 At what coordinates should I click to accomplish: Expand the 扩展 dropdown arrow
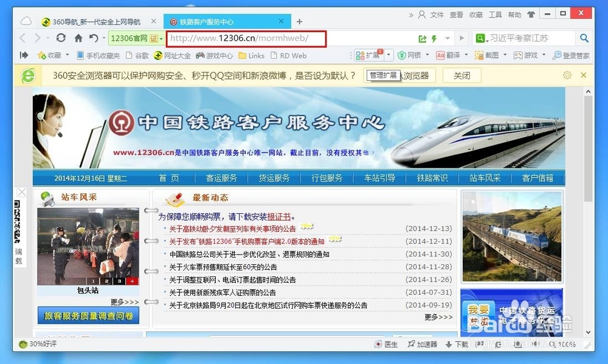pos(389,55)
